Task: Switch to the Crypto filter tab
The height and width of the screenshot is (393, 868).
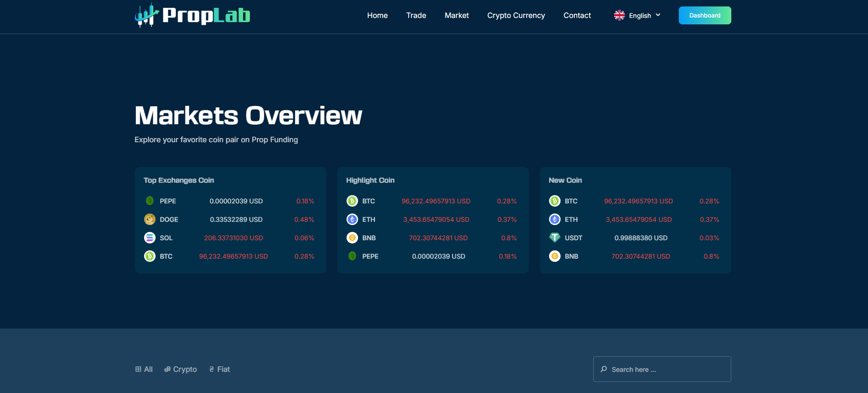Action: click(180, 370)
